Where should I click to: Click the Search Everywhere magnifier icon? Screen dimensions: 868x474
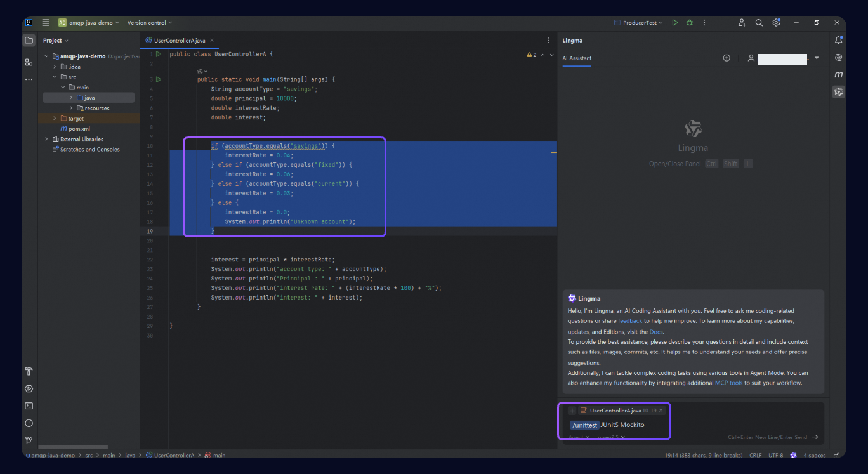click(x=759, y=23)
